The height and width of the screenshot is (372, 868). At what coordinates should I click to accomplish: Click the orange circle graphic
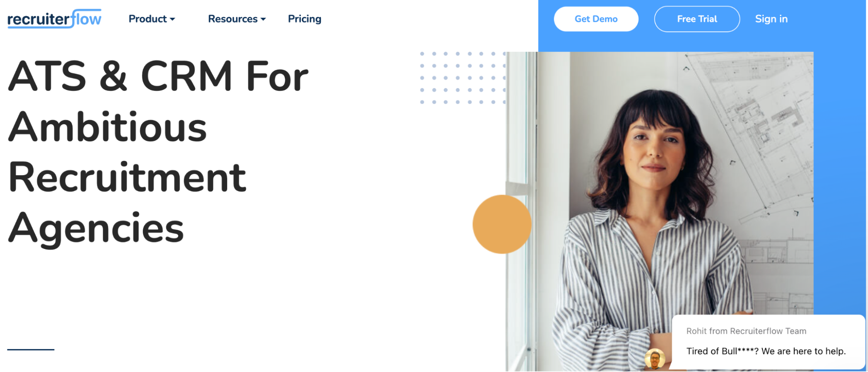click(502, 224)
